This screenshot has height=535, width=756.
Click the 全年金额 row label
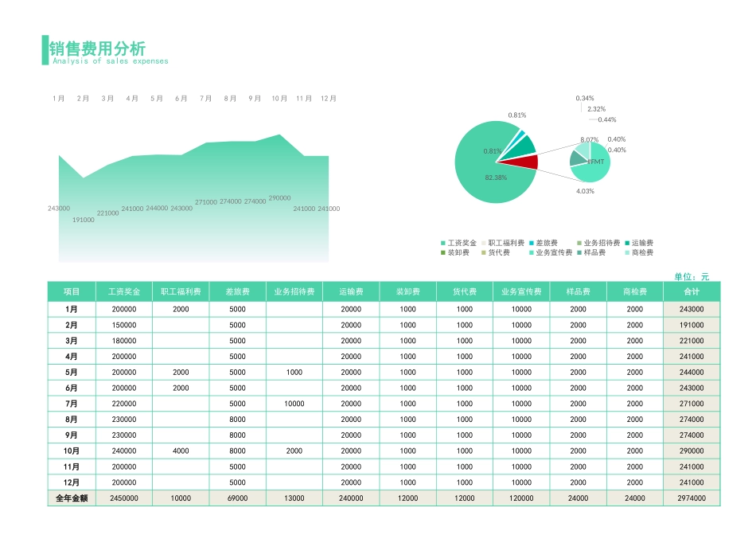(x=73, y=498)
